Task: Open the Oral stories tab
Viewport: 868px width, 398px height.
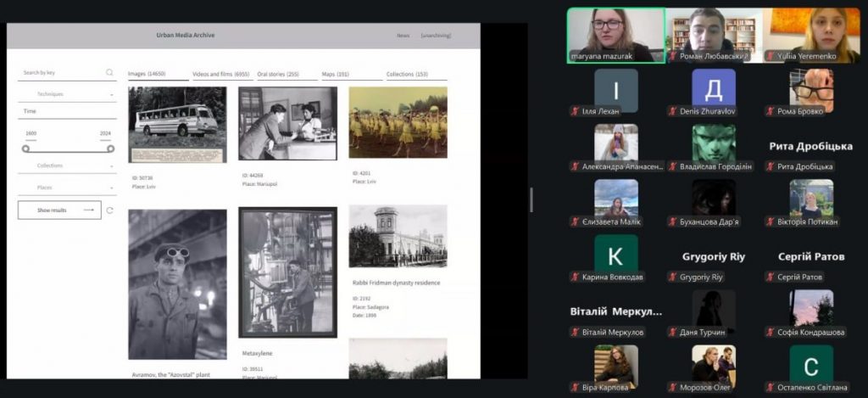Action: coord(281,75)
